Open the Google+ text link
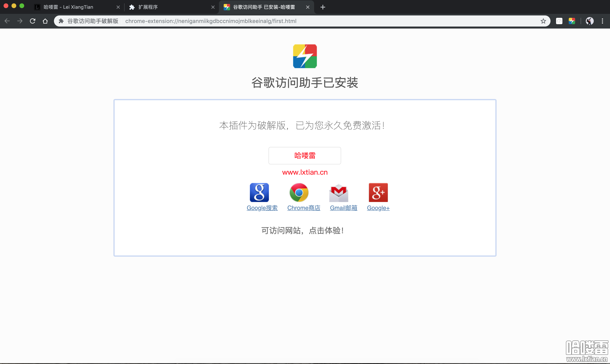610x364 pixels. [x=378, y=208]
